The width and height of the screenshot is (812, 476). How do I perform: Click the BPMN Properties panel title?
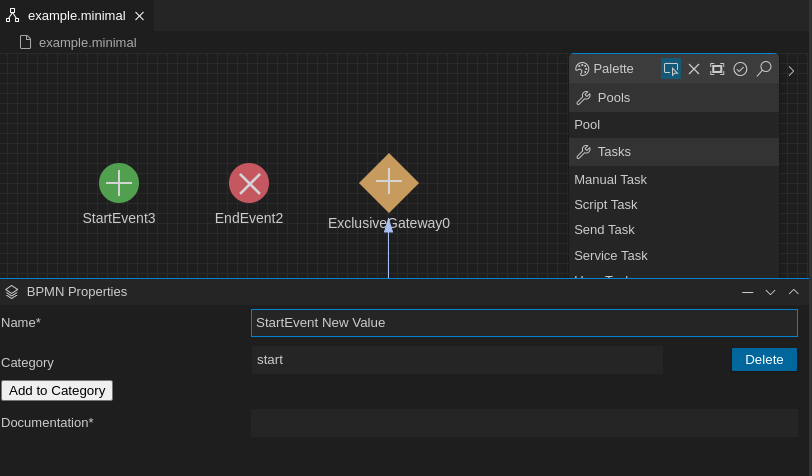[77, 292]
